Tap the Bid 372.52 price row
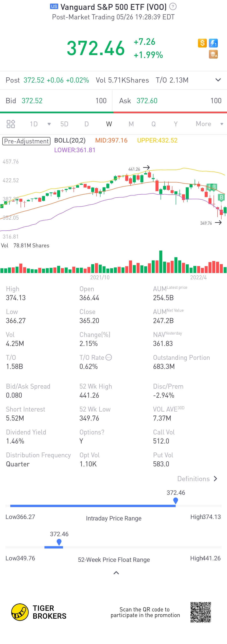The width and height of the screenshot is (227, 644). pyautogui.click(x=56, y=101)
